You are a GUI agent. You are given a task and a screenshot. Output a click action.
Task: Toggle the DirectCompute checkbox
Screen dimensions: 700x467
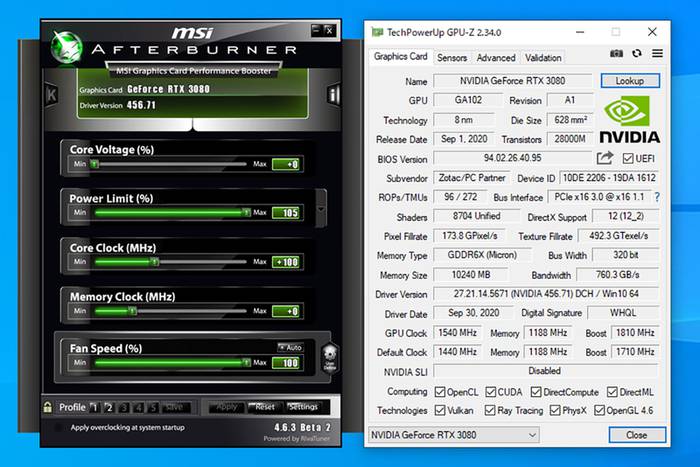point(536,392)
